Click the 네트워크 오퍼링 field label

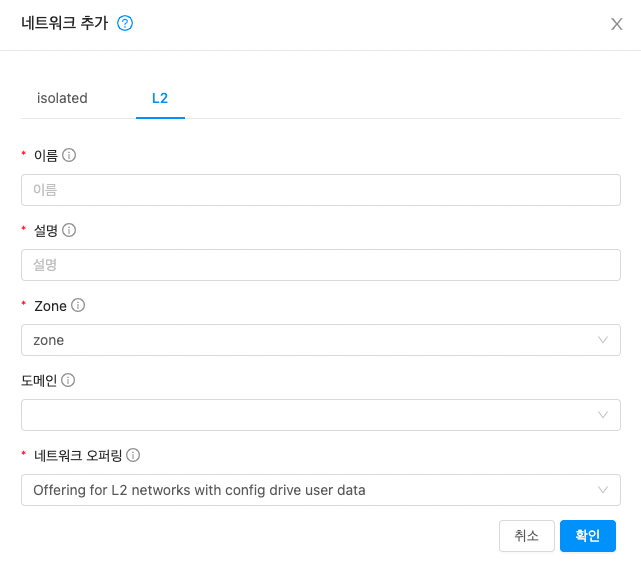click(78, 455)
